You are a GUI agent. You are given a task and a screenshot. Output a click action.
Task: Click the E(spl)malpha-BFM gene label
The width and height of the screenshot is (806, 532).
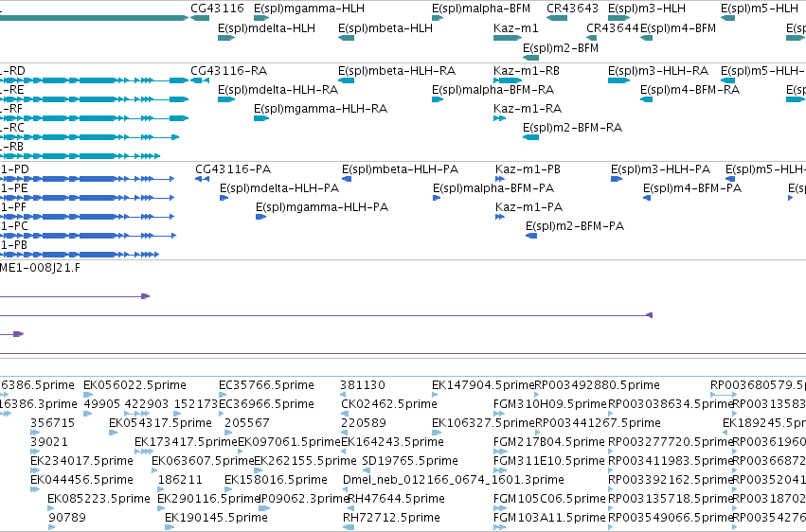click(x=481, y=9)
